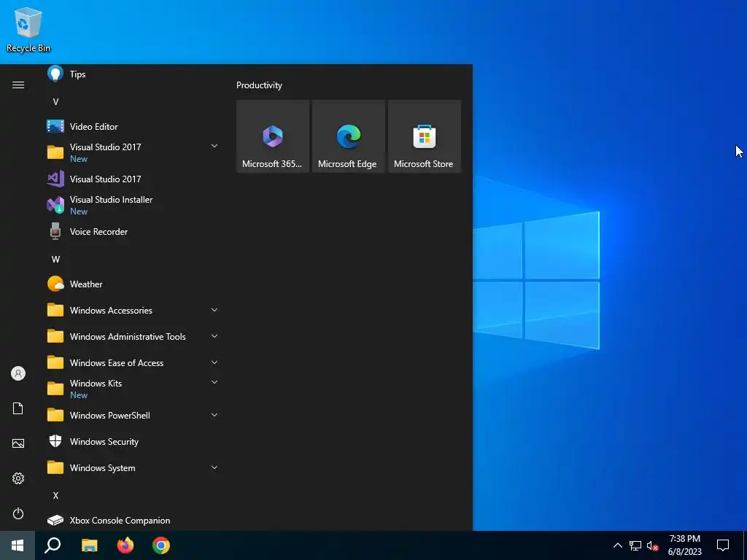
Task: Open Voice Recorder microphone icon
Action: 55,231
